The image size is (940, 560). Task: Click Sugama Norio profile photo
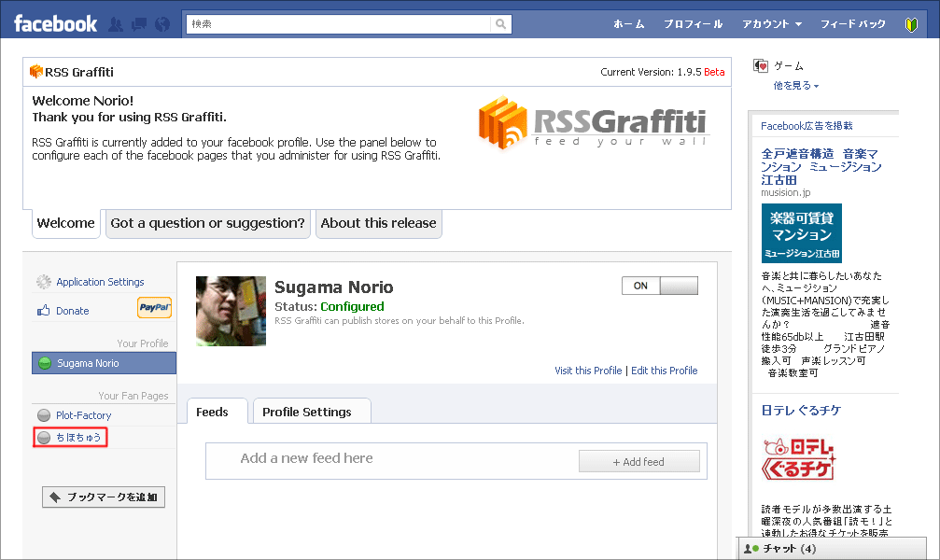(231, 311)
